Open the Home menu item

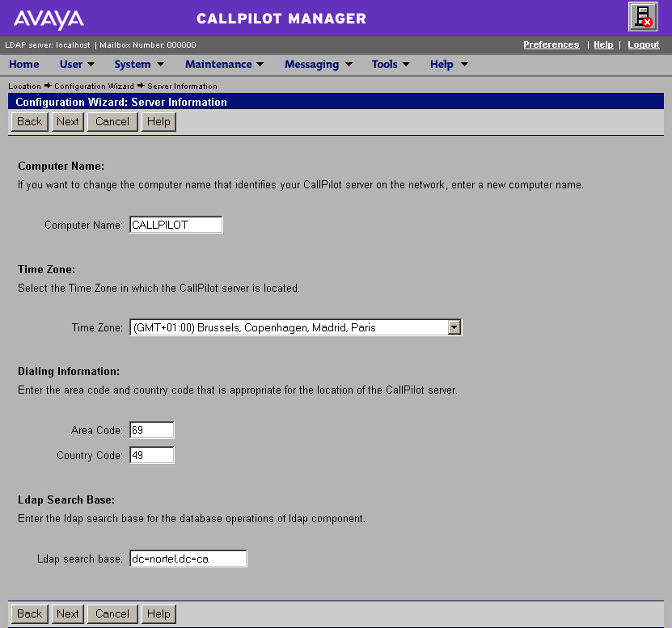[x=24, y=65]
